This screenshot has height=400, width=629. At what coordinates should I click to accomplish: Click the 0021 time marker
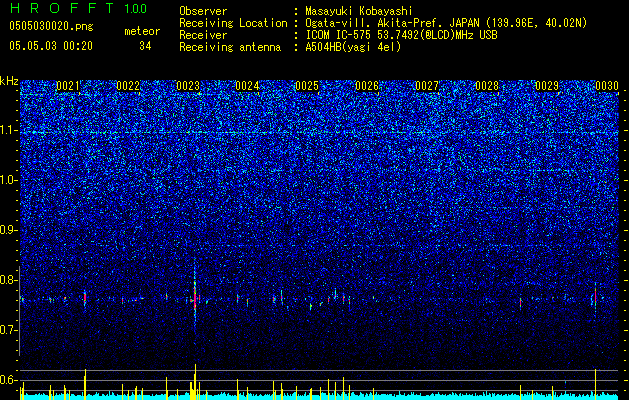pos(67,86)
